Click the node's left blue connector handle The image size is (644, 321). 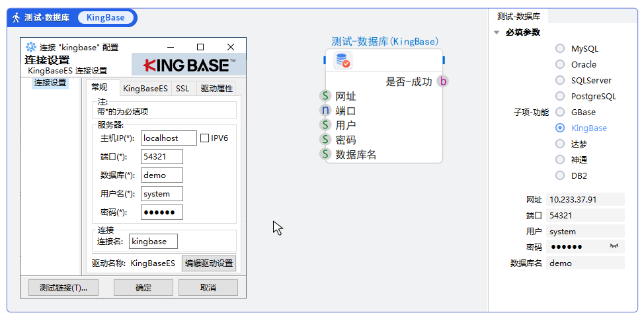pyautogui.click(x=325, y=60)
